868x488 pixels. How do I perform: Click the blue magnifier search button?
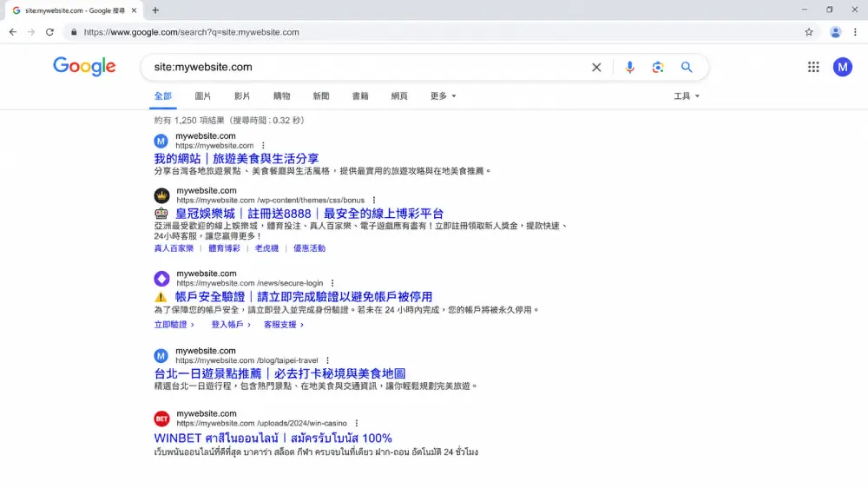687,67
